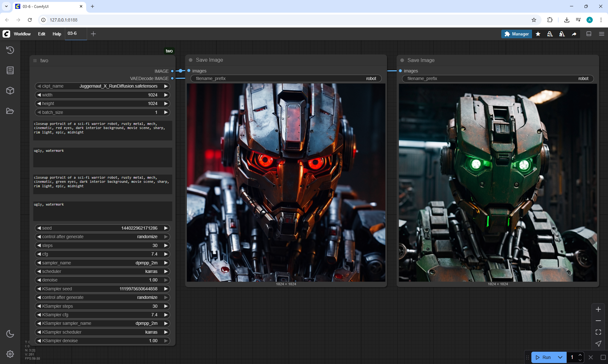Open the Workflow menu

click(x=22, y=34)
